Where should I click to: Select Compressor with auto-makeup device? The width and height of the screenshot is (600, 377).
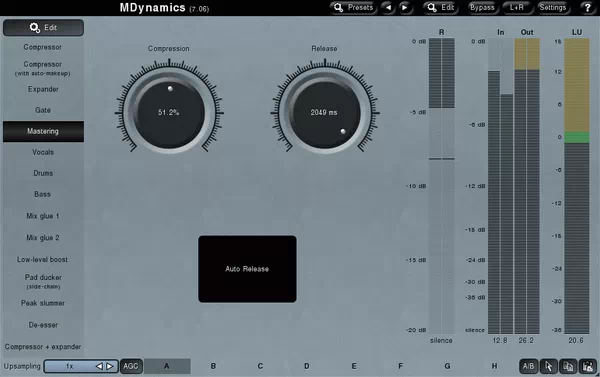point(42,68)
